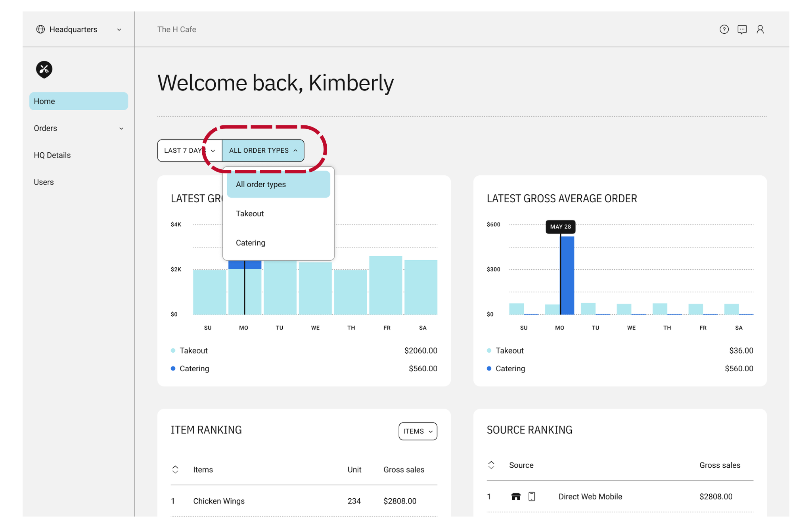Sort Source Ranking using the sort arrows

[491, 465]
